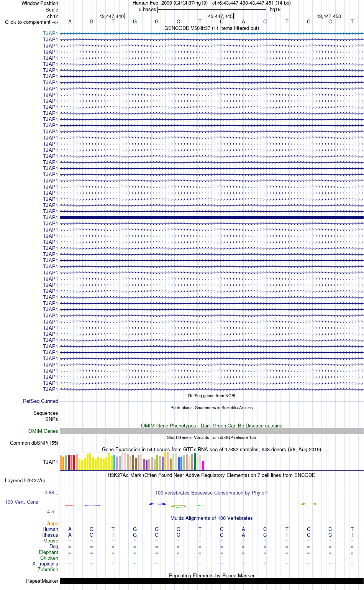Click the magenta bar ending the GTEx chart
Viewport: 364px width, 590px height.
pos(203,465)
